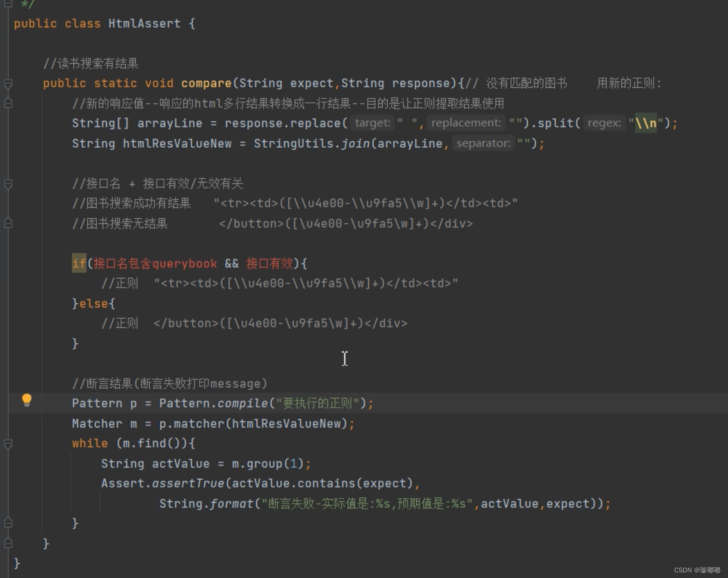Click the variable arrayLine in its declaration
728x578 pixels.
click(170, 123)
